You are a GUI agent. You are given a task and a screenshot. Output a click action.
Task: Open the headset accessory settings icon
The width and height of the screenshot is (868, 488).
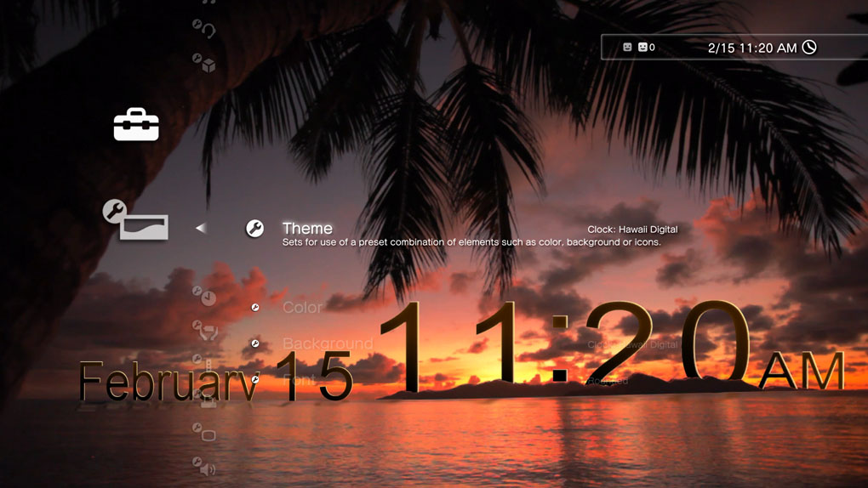204,28
